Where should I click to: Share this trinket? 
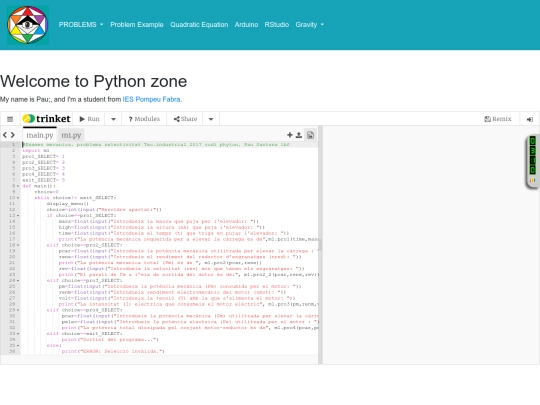tap(185, 119)
